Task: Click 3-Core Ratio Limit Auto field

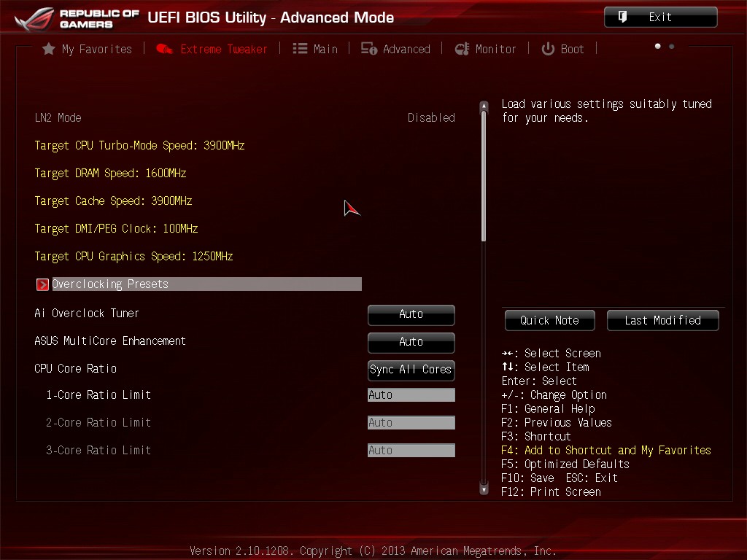Action: tap(411, 450)
